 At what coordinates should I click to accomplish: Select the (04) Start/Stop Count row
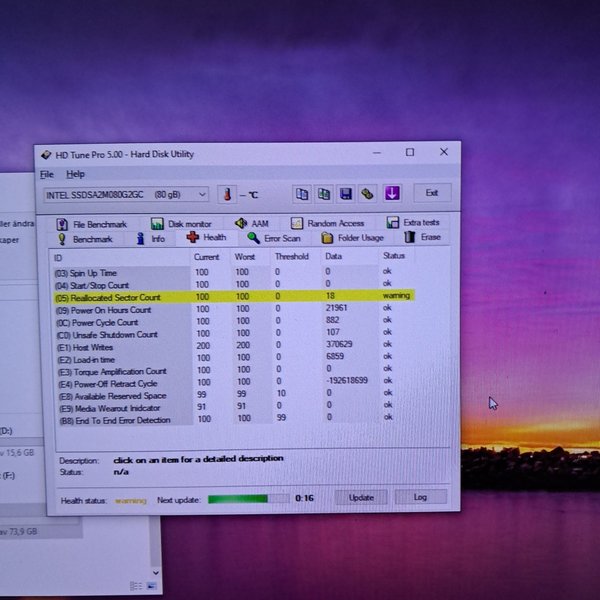tap(233, 284)
